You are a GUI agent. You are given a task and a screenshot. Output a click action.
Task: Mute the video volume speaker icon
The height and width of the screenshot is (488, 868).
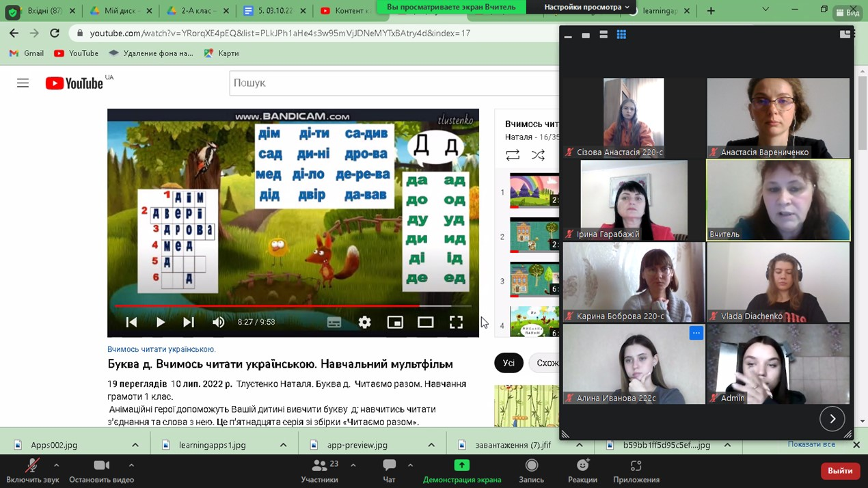coord(218,323)
